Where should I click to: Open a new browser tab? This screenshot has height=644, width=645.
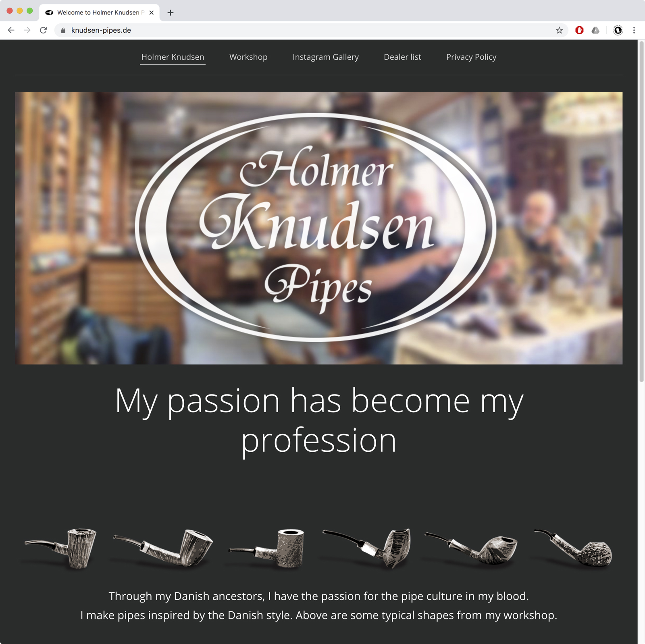click(x=171, y=12)
